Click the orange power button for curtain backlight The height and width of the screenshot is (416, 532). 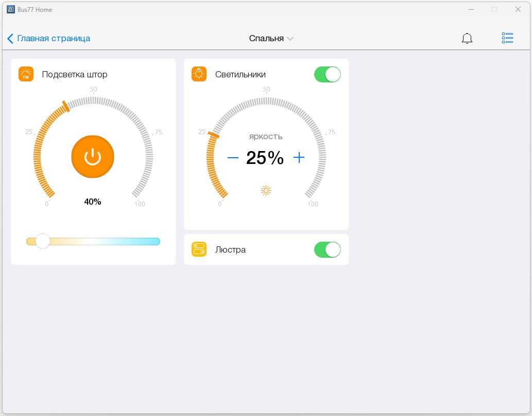click(x=93, y=157)
